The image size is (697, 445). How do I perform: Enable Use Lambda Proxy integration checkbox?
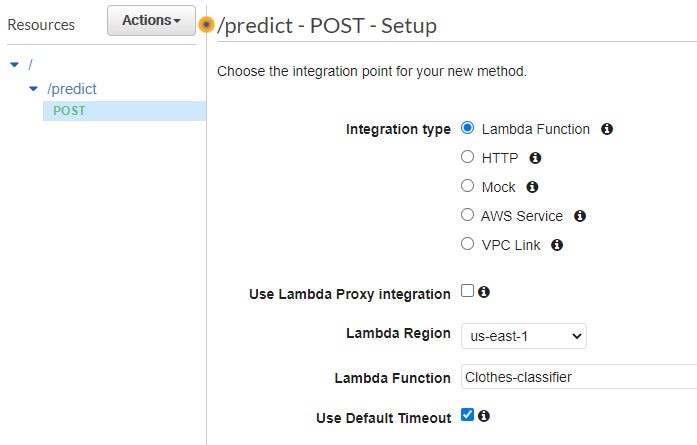(x=468, y=292)
